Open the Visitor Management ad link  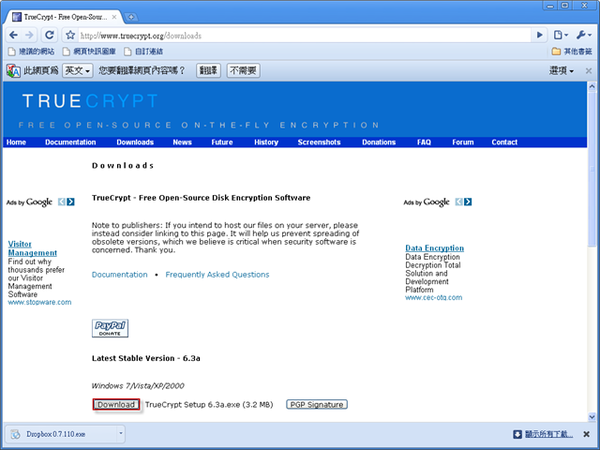[x=33, y=248]
